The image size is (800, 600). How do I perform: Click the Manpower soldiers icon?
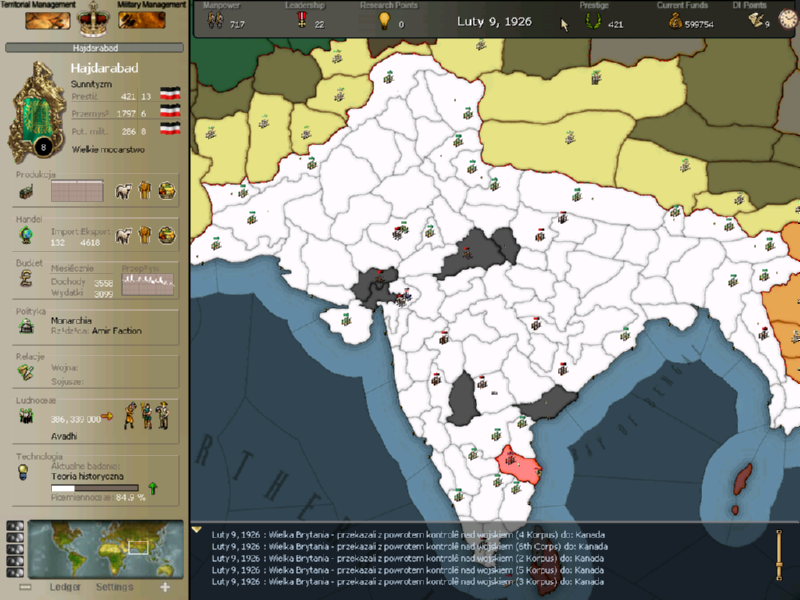tap(215, 20)
